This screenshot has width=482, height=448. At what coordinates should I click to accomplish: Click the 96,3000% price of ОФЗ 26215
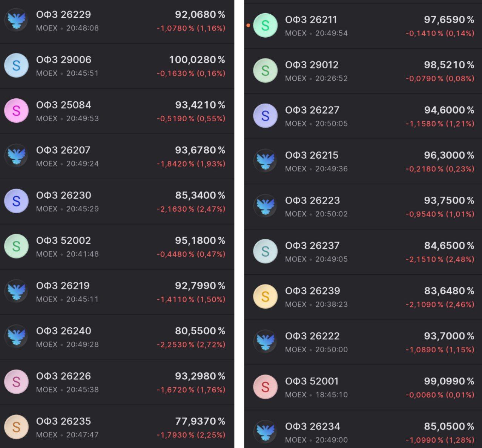point(449,155)
